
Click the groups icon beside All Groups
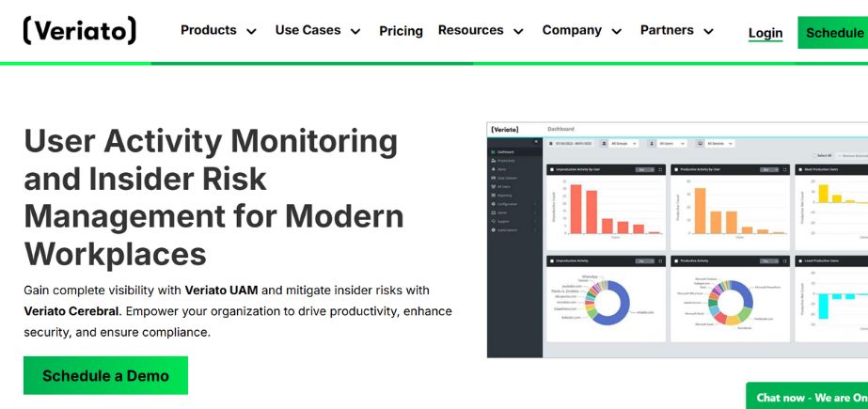pos(604,143)
